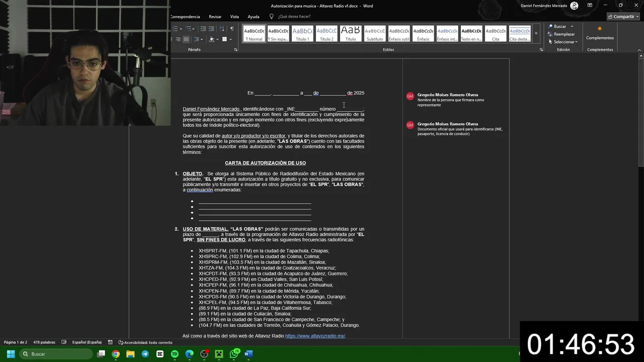
Task: Expand line spacing dropdown arrow
Action: [x=202, y=39]
